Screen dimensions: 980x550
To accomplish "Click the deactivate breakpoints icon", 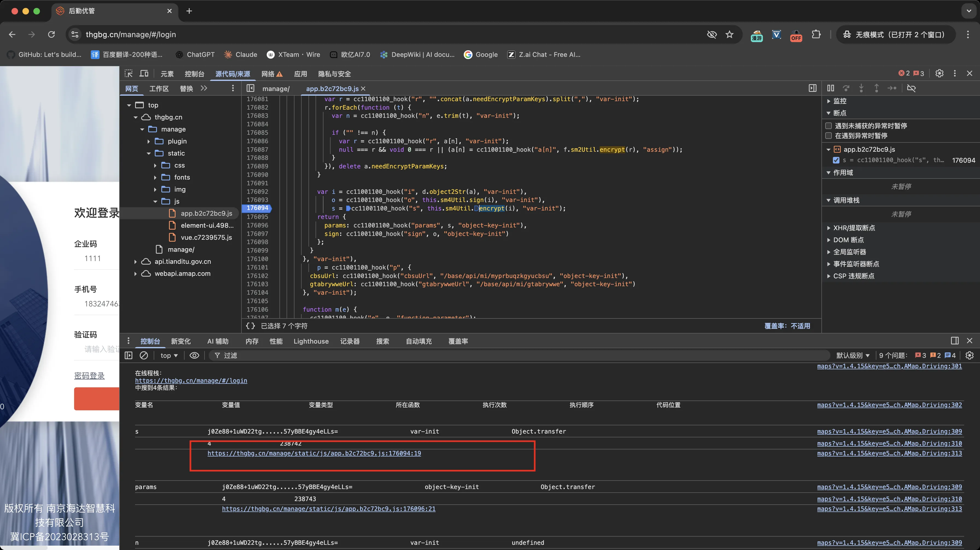I will (x=911, y=88).
